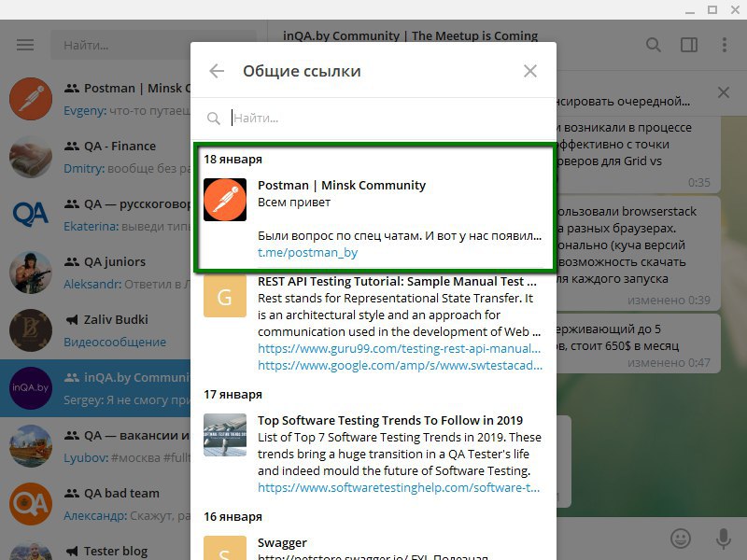Image resolution: width=747 pixels, height=560 pixels.
Task: Click Top Software Testing Trends To Follow in 2019
Action: [390, 421]
